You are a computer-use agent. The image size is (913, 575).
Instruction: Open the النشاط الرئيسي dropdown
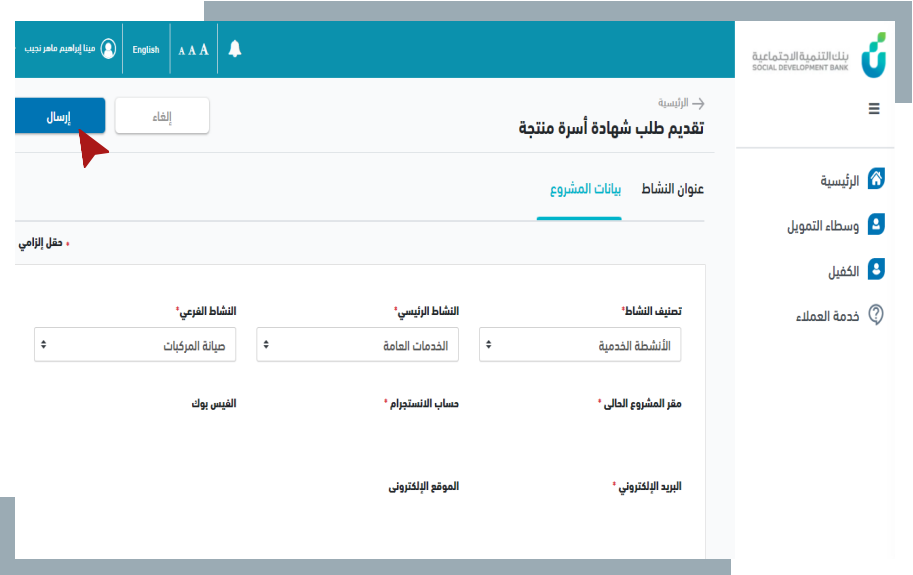click(x=358, y=345)
